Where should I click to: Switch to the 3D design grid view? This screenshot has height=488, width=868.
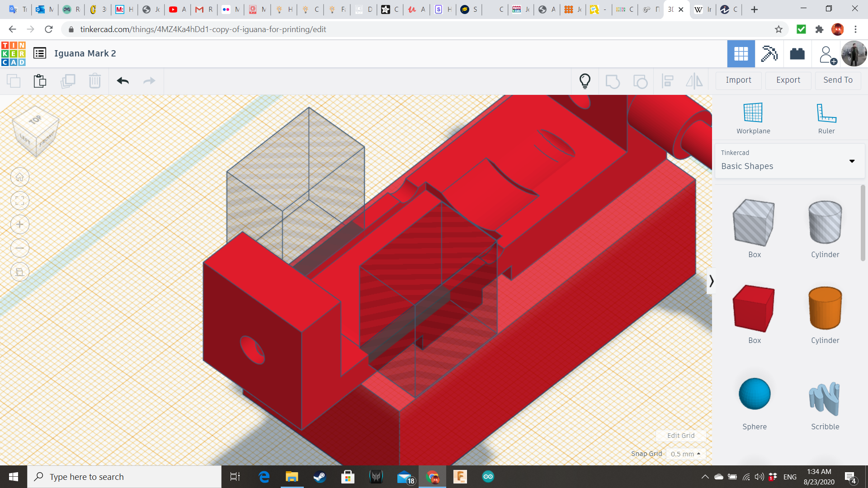pyautogui.click(x=741, y=54)
